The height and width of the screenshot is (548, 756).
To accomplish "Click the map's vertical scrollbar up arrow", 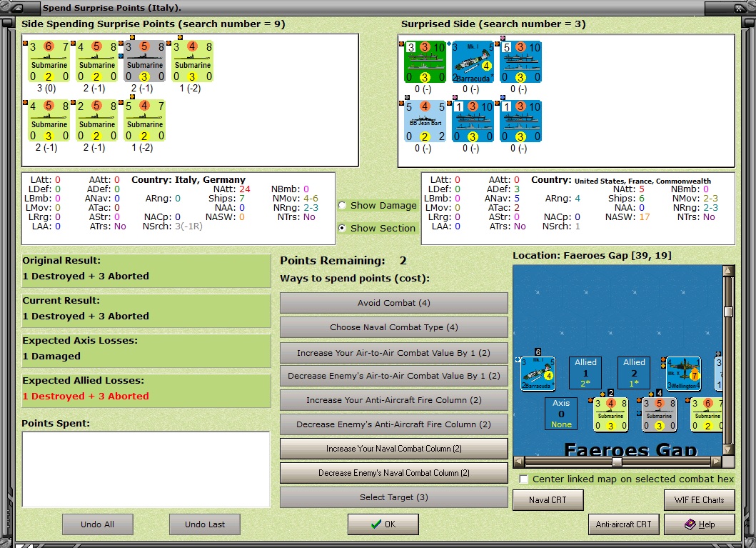I will (x=729, y=270).
